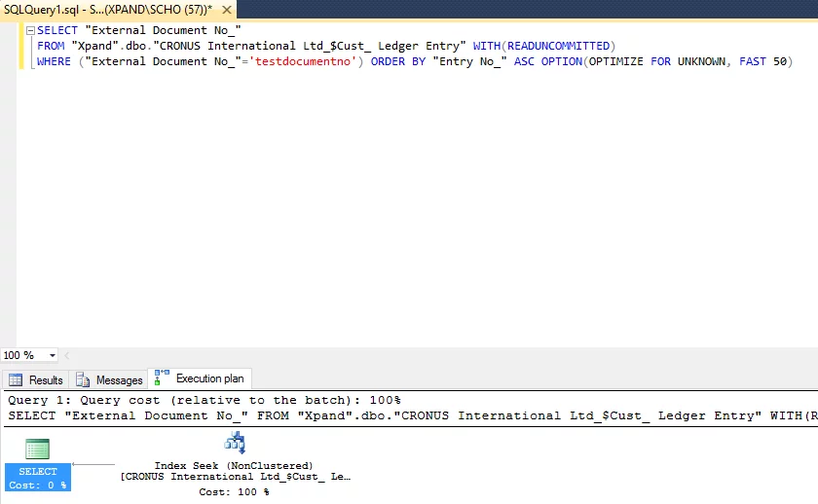This screenshot has height=504, width=818.
Task: Click the Messages tab page icon
Action: pyautogui.click(x=84, y=379)
